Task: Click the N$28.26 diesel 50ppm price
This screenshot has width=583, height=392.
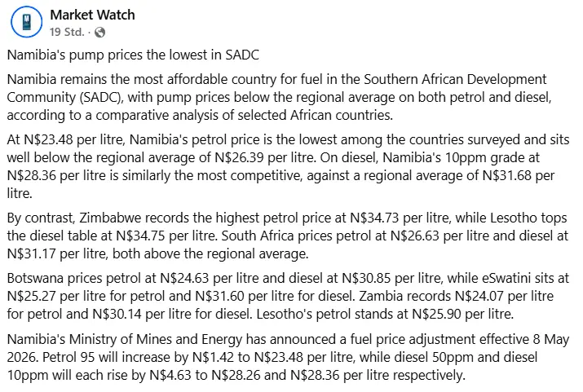Action: [x=236, y=375]
